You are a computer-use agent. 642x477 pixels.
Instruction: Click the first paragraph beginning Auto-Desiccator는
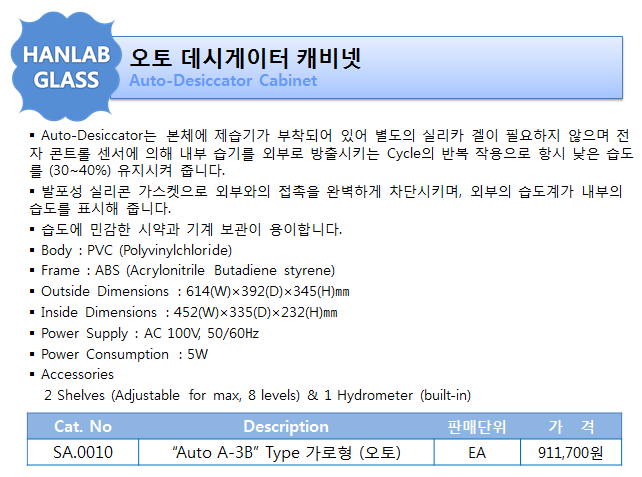pyautogui.click(x=331, y=153)
